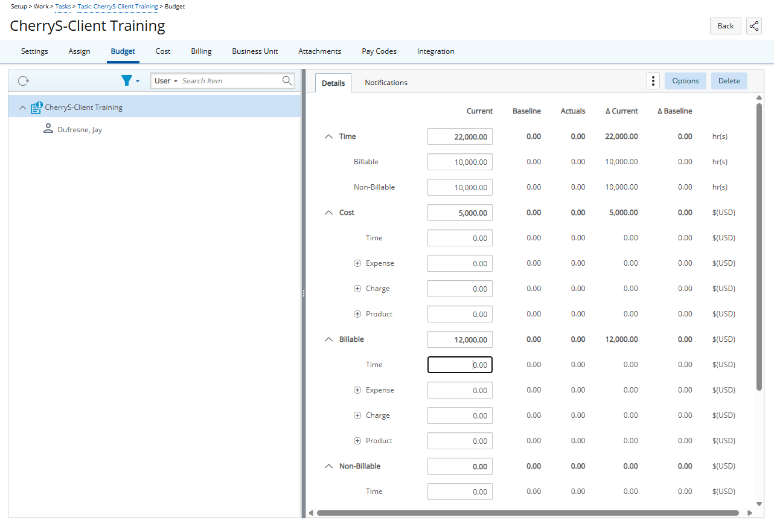
Task: Open the Settings tab
Action: click(x=34, y=51)
